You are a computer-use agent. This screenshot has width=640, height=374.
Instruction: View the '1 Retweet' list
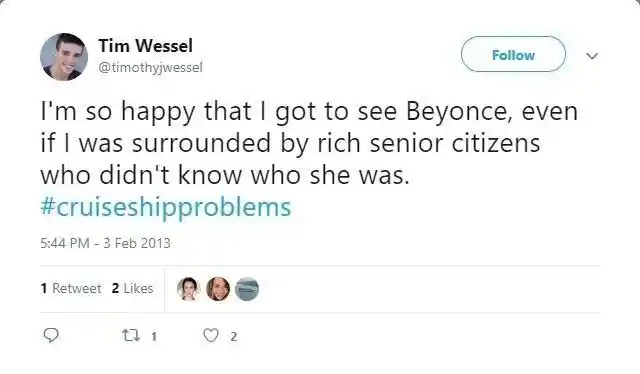(x=71, y=288)
